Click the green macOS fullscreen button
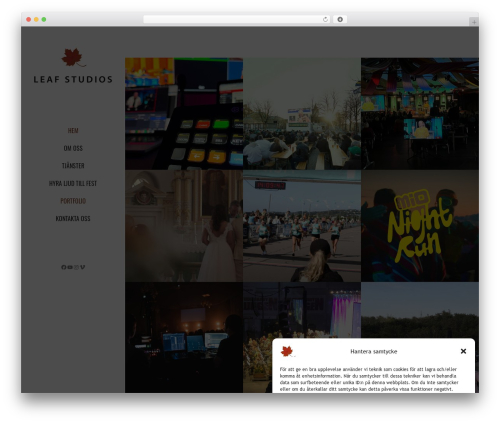Viewport: 500px width, 423px height. (44, 19)
